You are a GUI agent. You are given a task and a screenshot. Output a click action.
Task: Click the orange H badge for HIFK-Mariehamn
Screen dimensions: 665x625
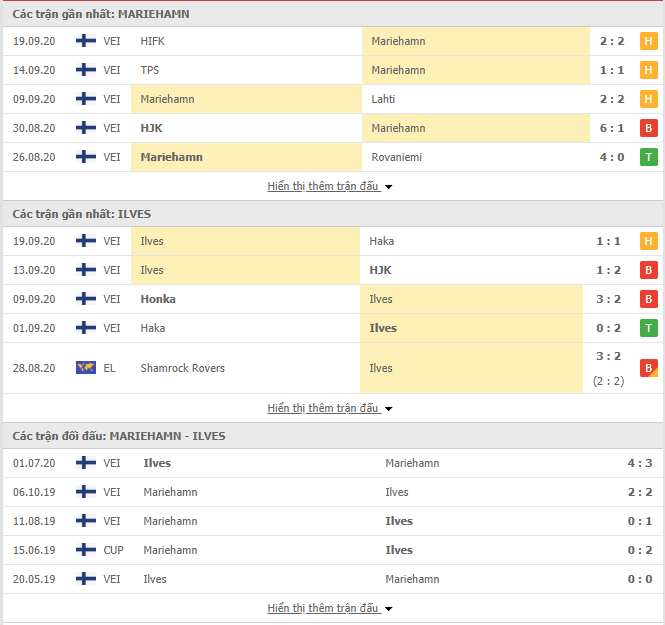[x=648, y=41]
